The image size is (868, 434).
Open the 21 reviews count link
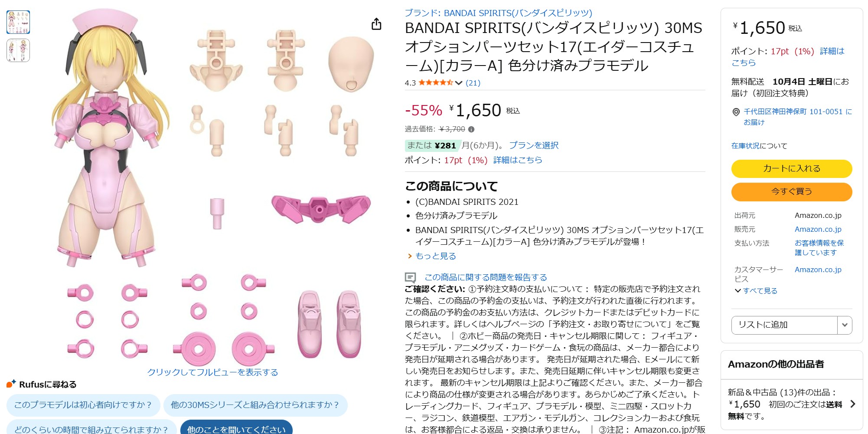click(473, 82)
